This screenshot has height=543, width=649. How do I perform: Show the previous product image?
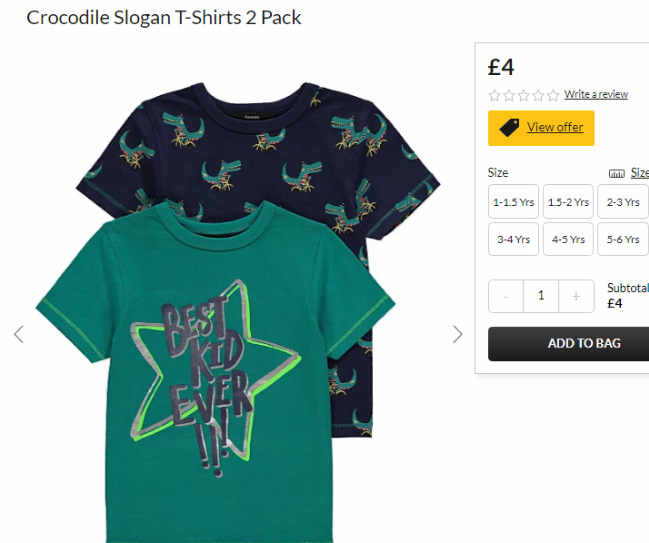(19, 334)
